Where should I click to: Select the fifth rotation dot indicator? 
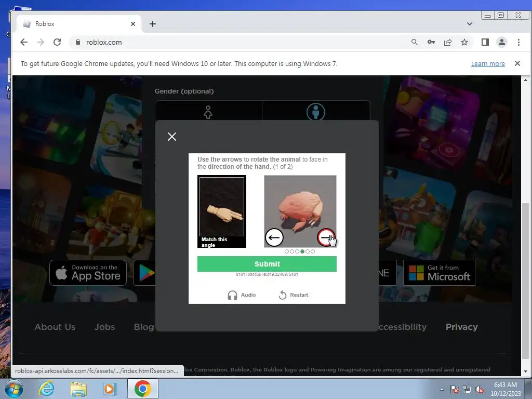(x=308, y=251)
